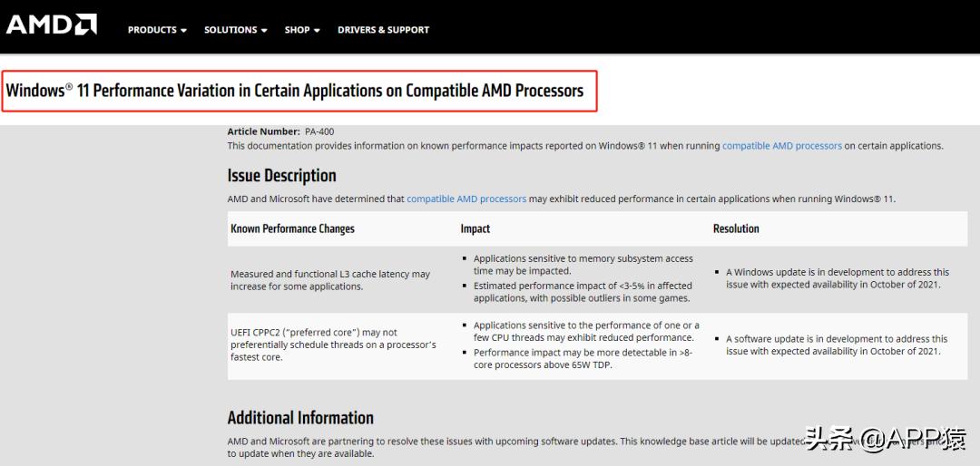Click the AMD logo
980x466 pixels.
52,24
